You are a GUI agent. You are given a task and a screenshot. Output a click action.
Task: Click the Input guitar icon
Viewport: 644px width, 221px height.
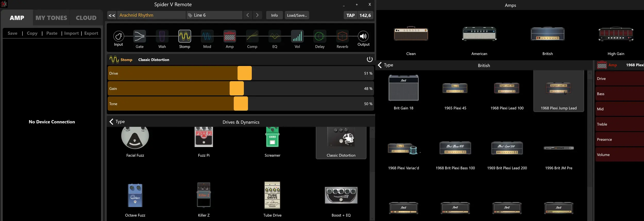point(118,36)
